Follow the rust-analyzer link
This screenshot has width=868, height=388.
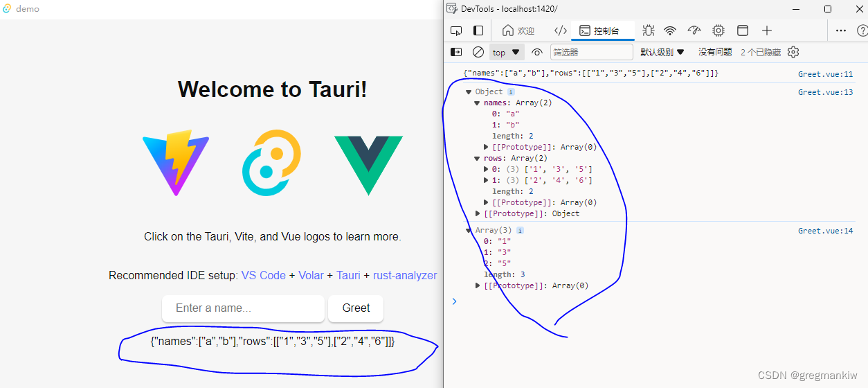pyautogui.click(x=405, y=275)
